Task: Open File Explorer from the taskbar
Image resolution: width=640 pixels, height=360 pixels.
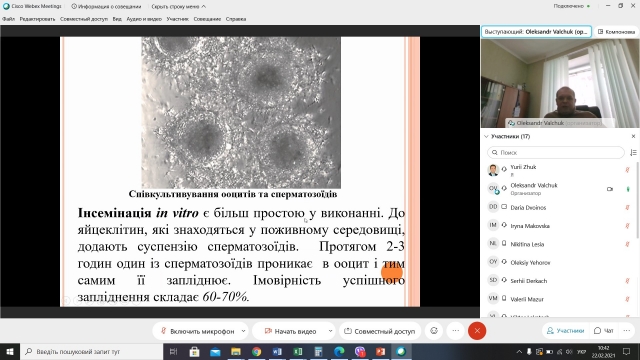Action: pos(236,351)
